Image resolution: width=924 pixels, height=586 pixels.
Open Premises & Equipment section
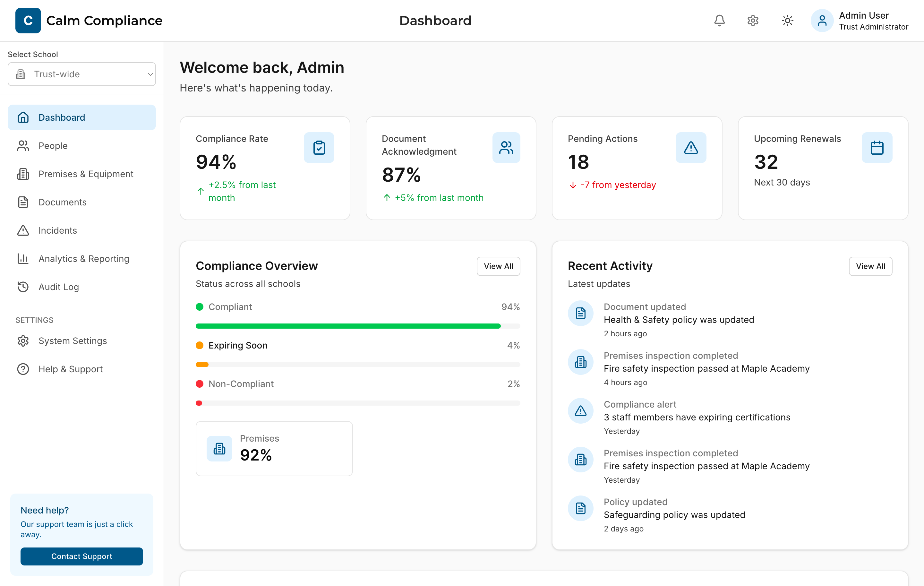coord(82,174)
